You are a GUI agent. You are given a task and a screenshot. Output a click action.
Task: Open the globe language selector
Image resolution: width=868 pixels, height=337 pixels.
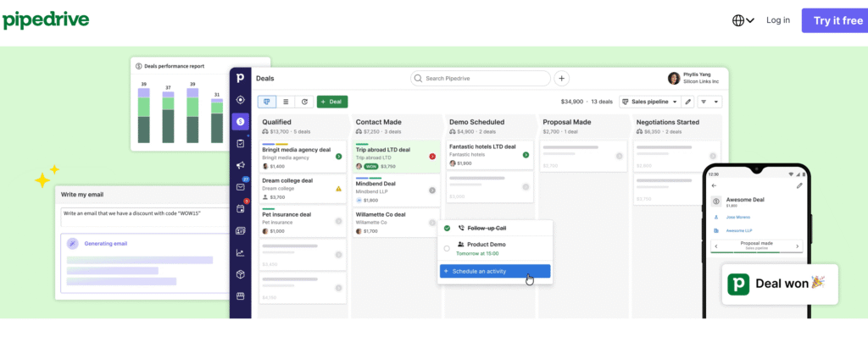tap(743, 20)
